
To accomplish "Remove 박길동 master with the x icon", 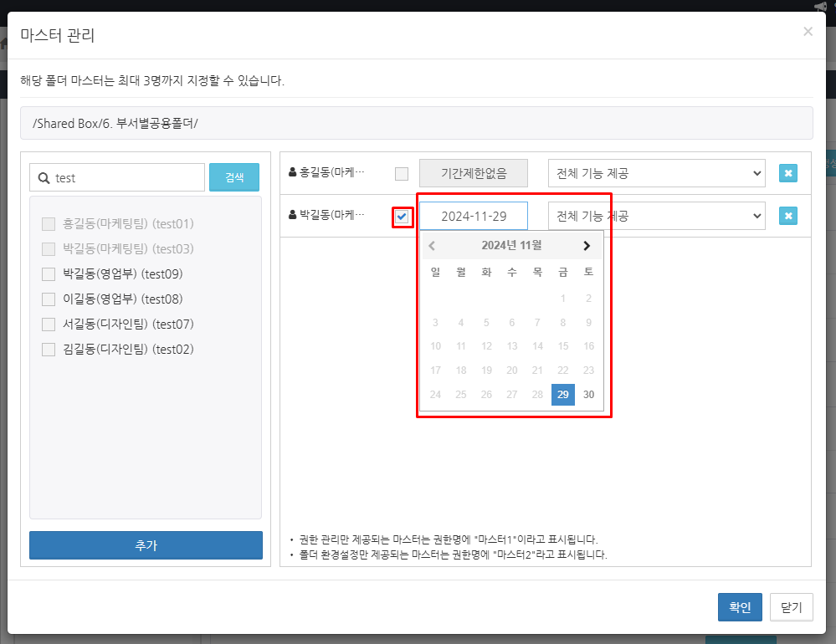I will coord(788,216).
